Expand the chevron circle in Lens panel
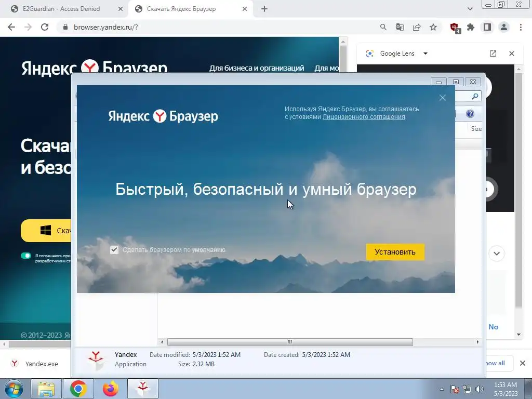The height and width of the screenshot is (399, 532). 497,254
